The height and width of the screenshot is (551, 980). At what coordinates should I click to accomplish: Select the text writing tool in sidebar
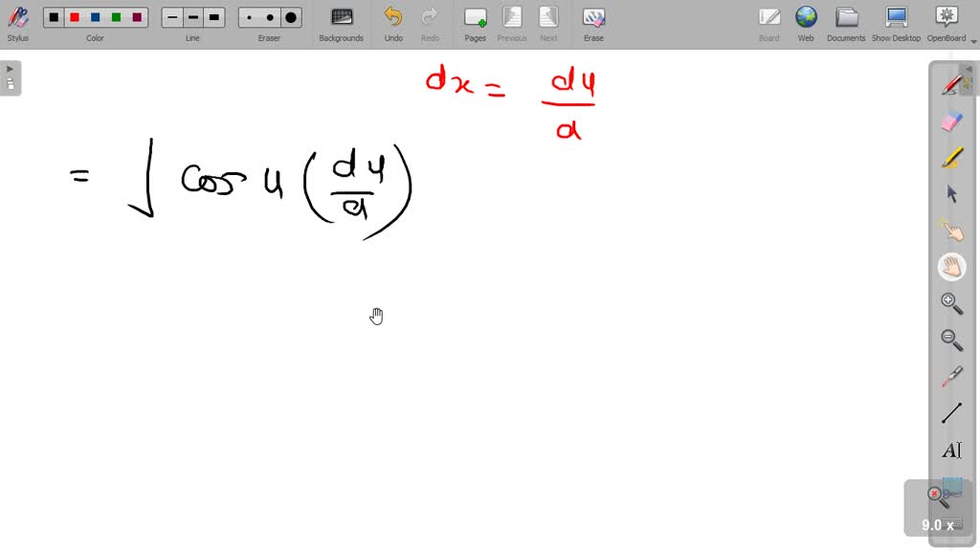click(x=951, y=450)
